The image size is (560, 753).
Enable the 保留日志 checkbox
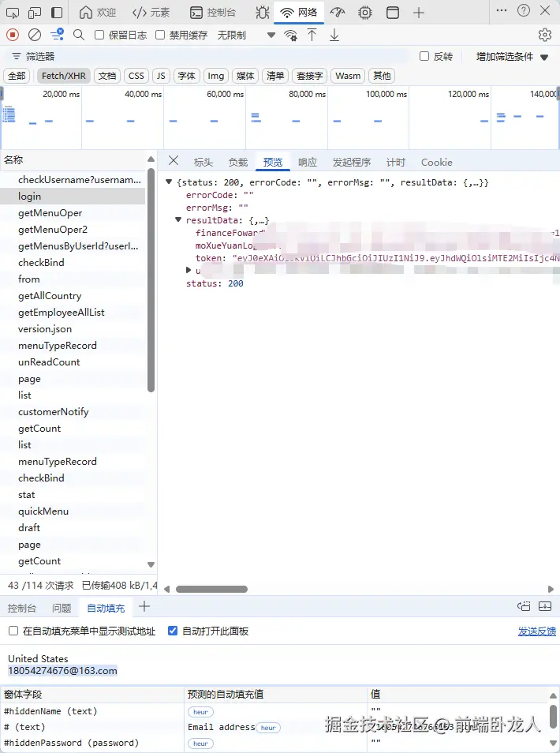(99, 35)
